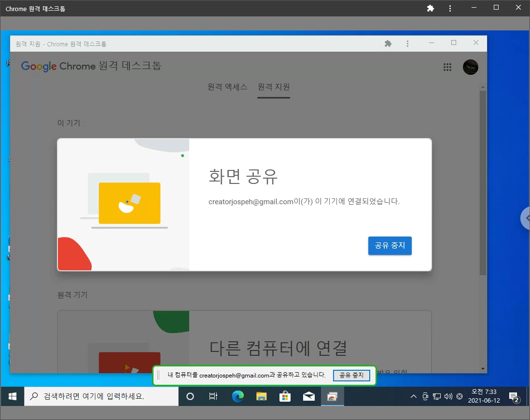Open the Windows Start menu
This screenshot has width=530, height=420.
tap(13, 396)
